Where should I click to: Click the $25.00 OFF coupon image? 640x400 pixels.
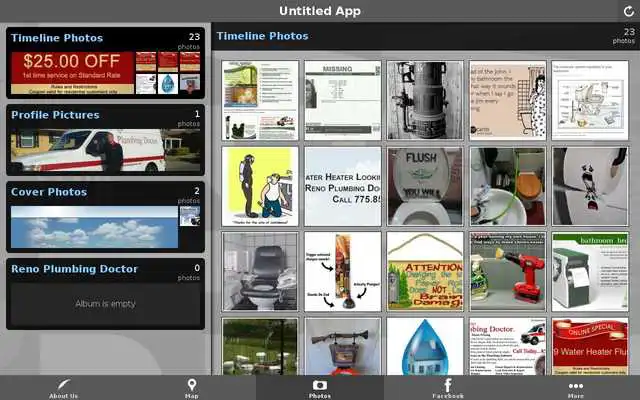tap(72, 73)
